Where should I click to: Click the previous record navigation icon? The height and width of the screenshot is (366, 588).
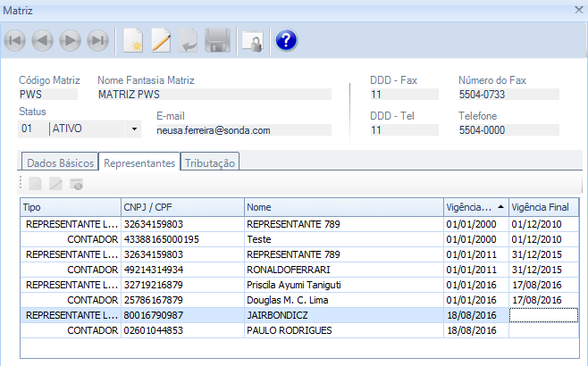coord(43,40)
